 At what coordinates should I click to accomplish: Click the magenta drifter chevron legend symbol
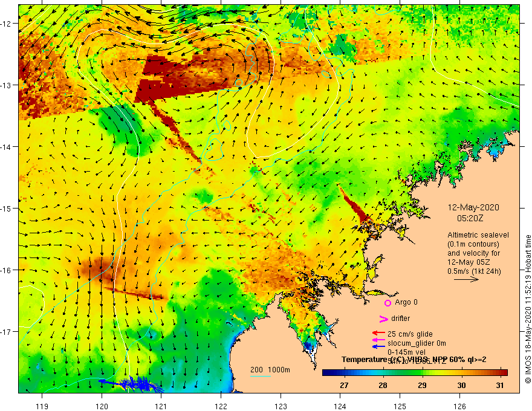point(384,319)
